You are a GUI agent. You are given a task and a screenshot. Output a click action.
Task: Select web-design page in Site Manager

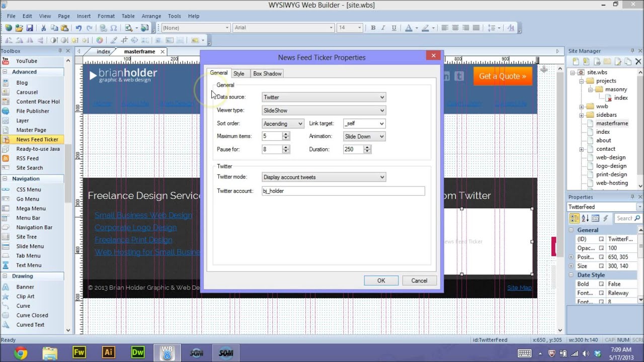click(x=611, y=157)
